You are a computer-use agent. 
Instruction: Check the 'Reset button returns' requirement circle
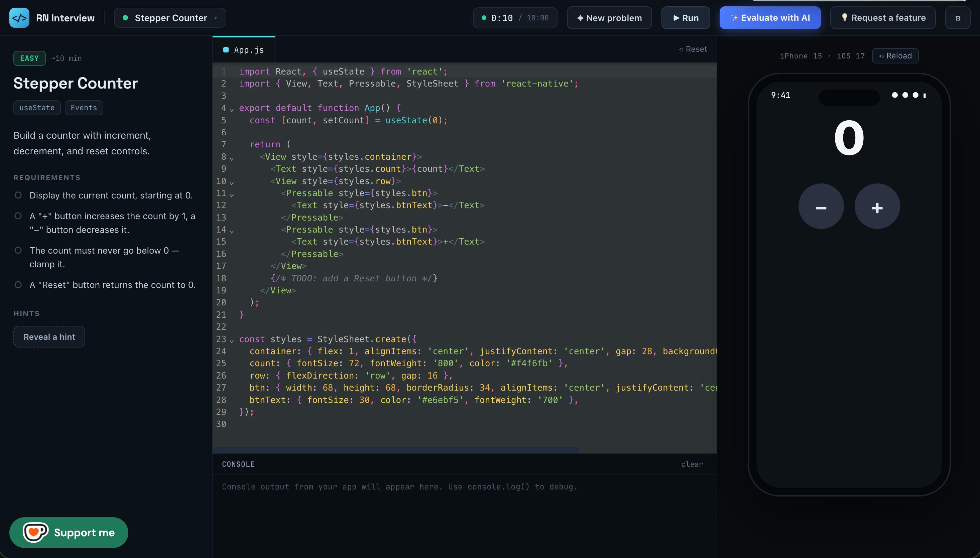18,285
